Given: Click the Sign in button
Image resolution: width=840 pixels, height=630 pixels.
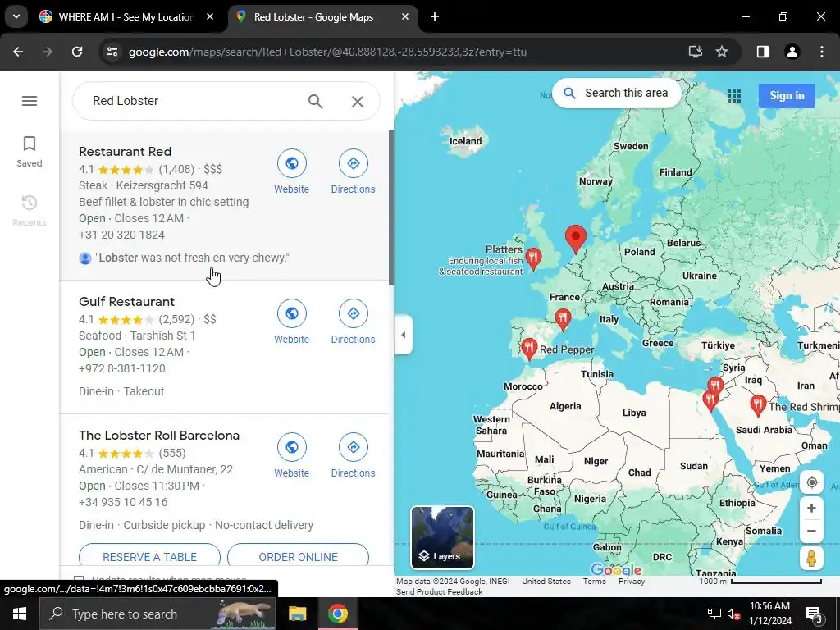Looking at the screenshot, I should click(x=787, y=96).
